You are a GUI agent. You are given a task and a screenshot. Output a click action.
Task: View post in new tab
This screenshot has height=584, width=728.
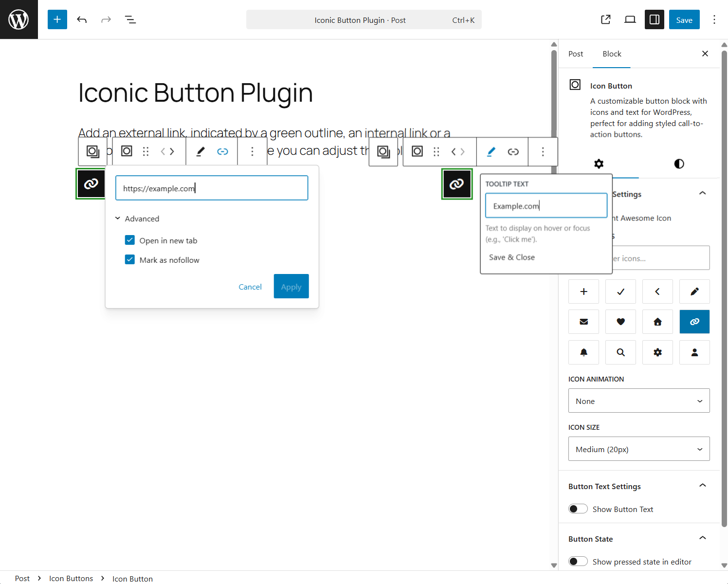click(x=606, y=19)
